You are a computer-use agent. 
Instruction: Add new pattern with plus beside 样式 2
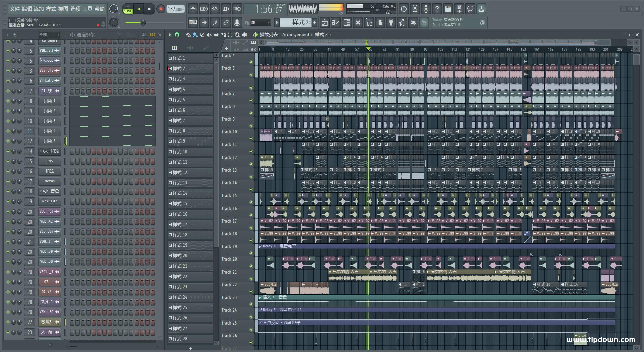(314, 23)
